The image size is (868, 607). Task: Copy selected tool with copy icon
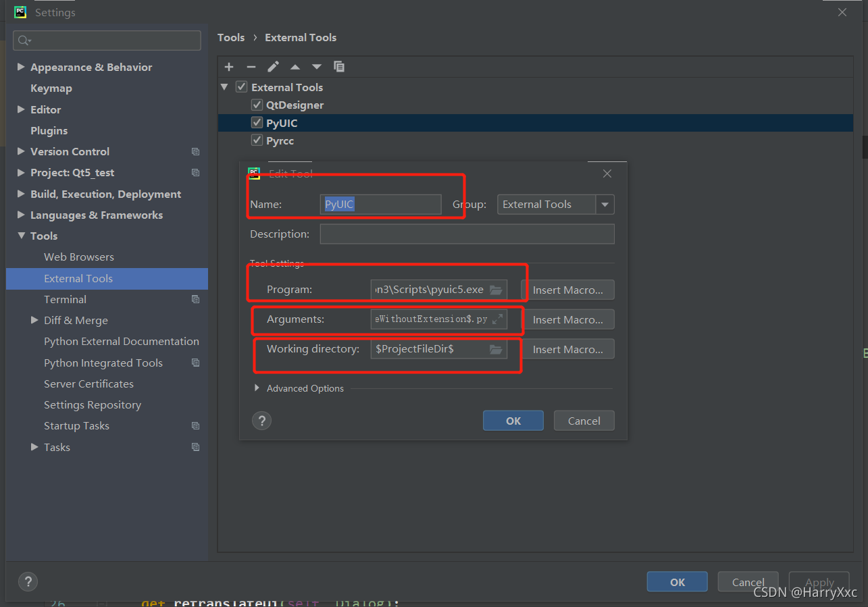tap(339, 67)
